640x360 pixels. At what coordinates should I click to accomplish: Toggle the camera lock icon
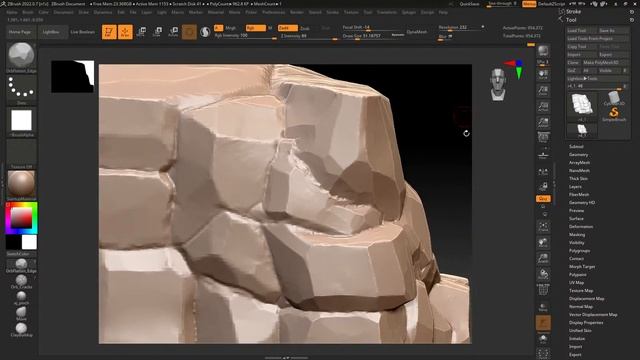pos(543,187)
